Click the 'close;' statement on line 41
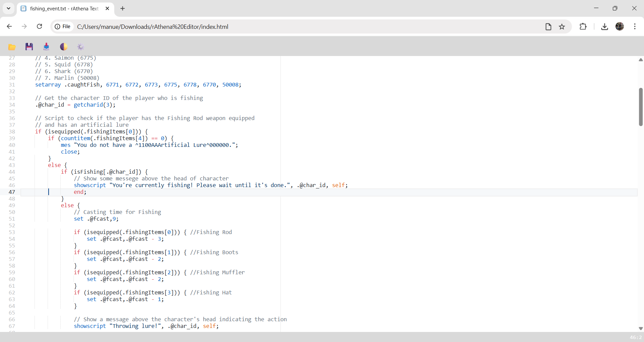This screenshot has height=342, width=644. click(70, 152)
